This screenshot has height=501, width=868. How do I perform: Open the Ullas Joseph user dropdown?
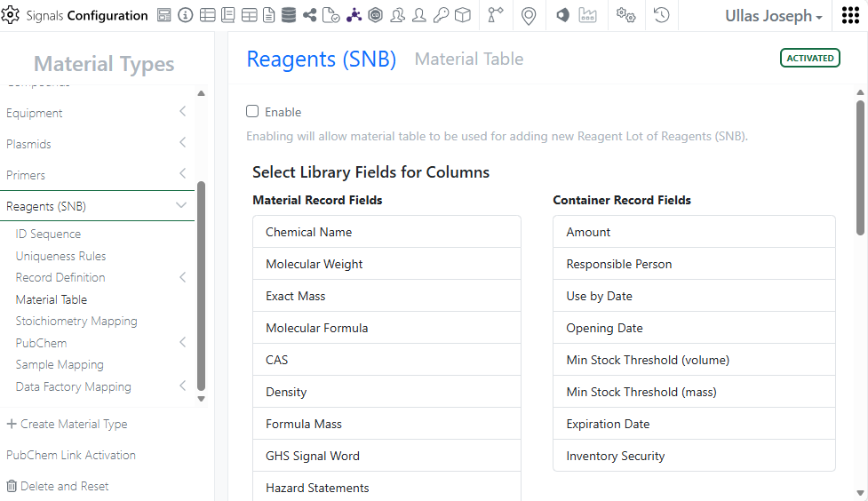[x=772, y=16]
